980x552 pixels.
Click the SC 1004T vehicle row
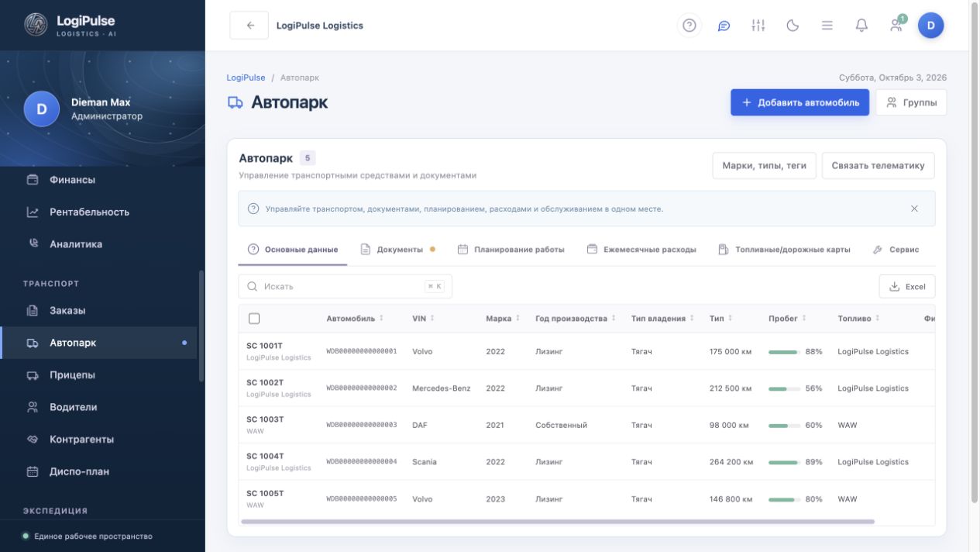coord(586,462)
